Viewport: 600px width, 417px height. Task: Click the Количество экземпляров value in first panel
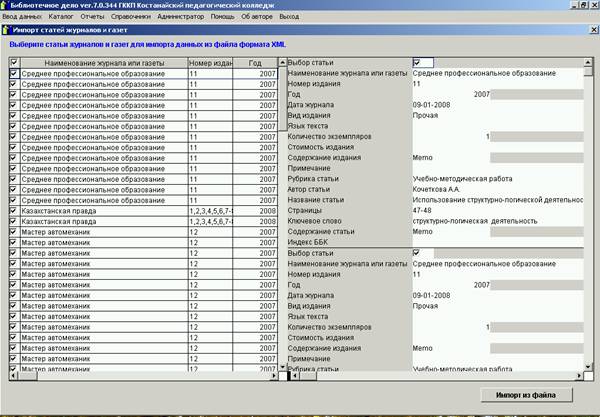point(452,137)
